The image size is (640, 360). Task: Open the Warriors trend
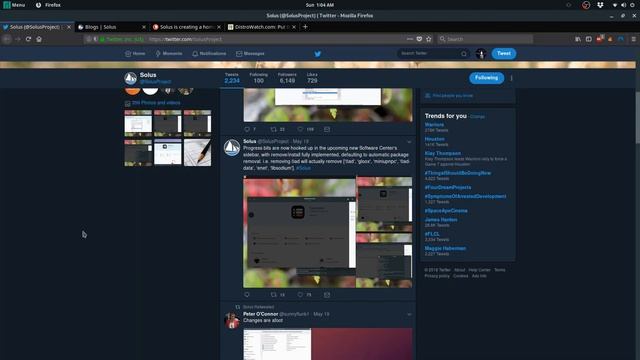pos(434,124)
